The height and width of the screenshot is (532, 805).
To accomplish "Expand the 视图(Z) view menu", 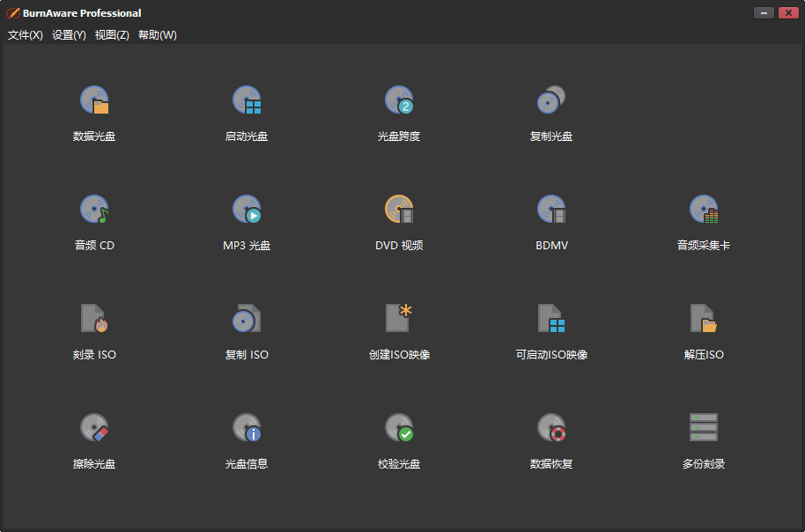I will 112,35.
